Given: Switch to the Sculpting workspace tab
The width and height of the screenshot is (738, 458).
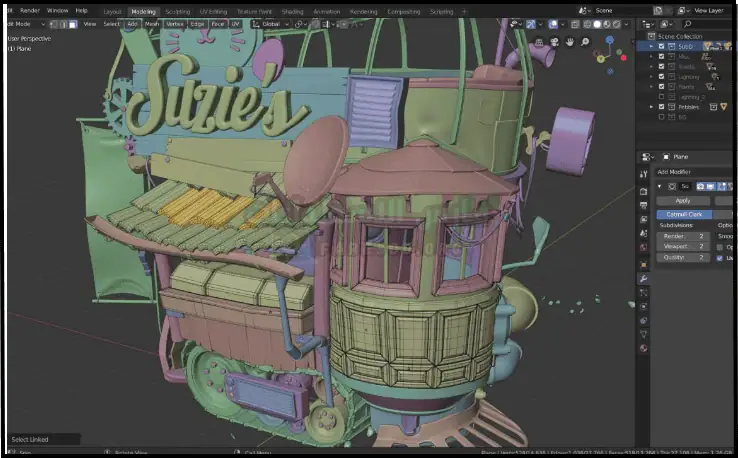Looking at the screenshot, I should [177, 11].
